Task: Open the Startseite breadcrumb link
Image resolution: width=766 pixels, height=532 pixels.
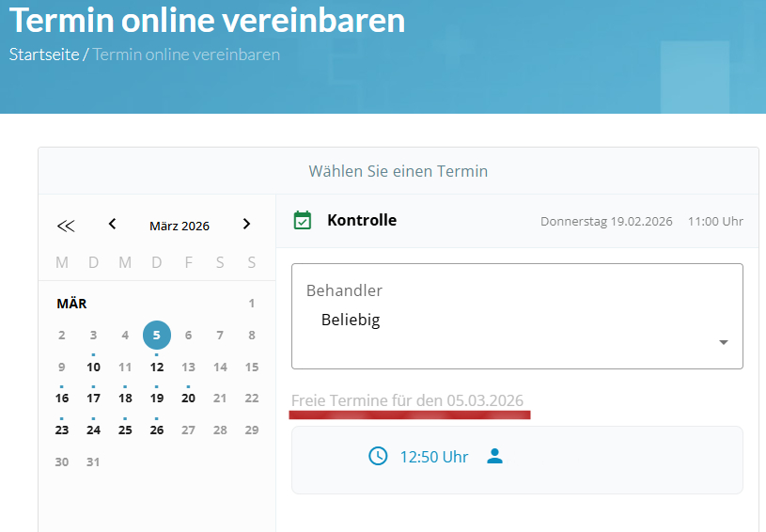Action: coord(43,55)
